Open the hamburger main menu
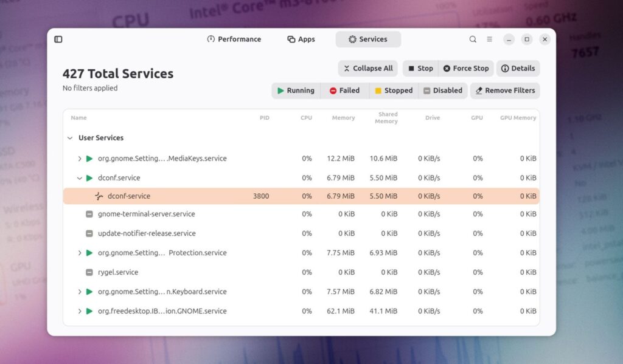This screenshot has height=364, width=623. [489, 39]
